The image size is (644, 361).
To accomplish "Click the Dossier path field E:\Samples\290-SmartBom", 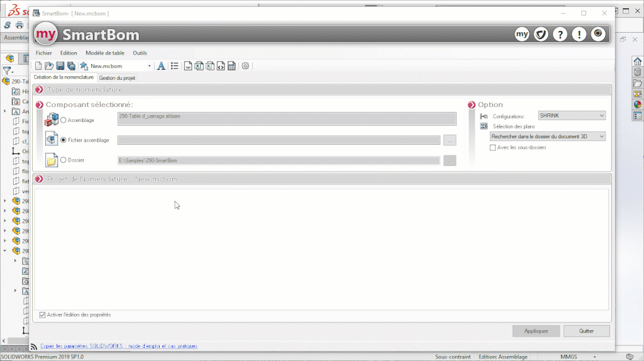I will click(279, 160).
